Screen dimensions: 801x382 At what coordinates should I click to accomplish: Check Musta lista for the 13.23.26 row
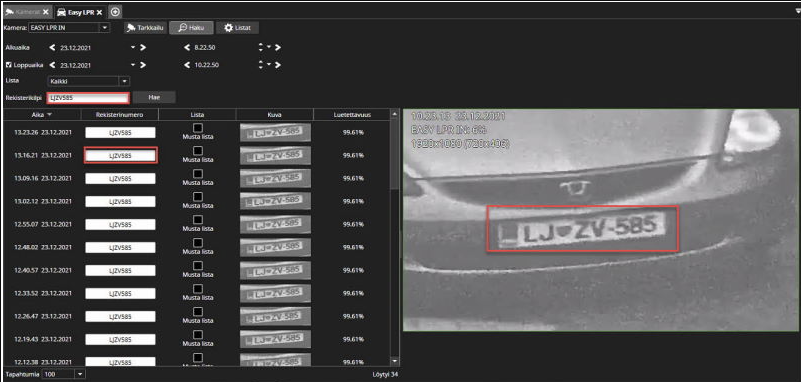198,128
